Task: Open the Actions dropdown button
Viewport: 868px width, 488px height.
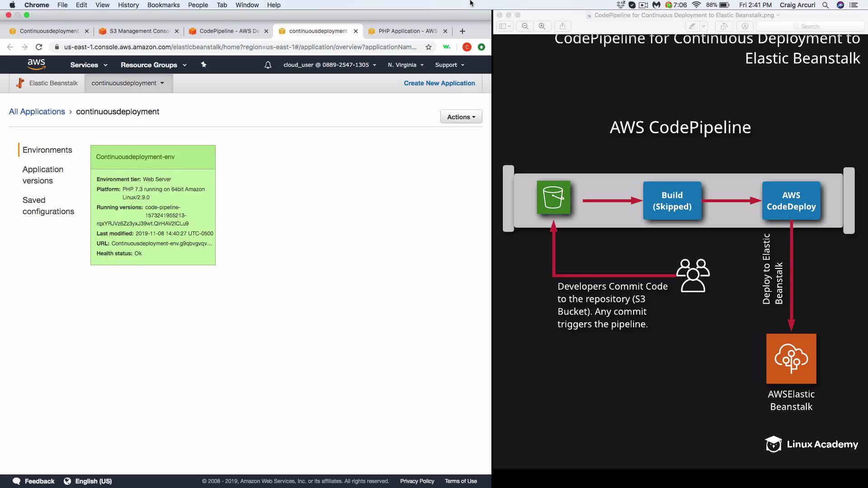Action: pos(461,117)
